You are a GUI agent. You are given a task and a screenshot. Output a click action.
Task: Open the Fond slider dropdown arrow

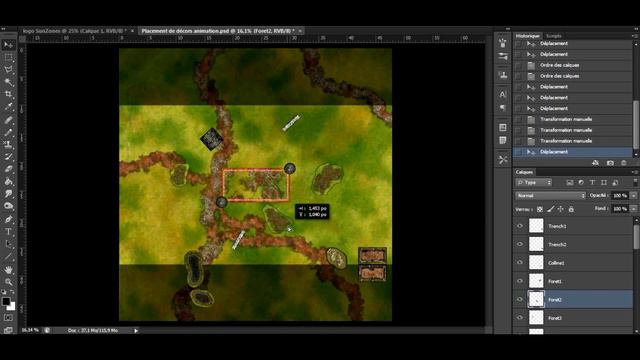tap(633, 209)
